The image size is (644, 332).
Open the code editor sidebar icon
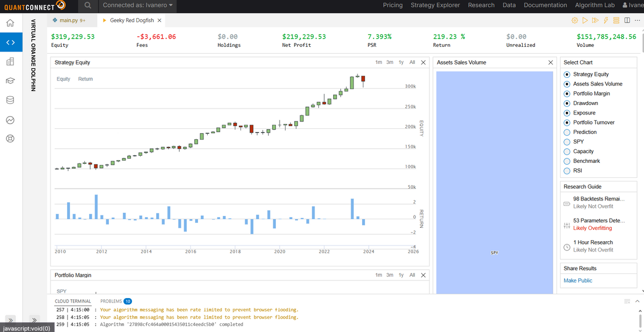click(10, 42)
